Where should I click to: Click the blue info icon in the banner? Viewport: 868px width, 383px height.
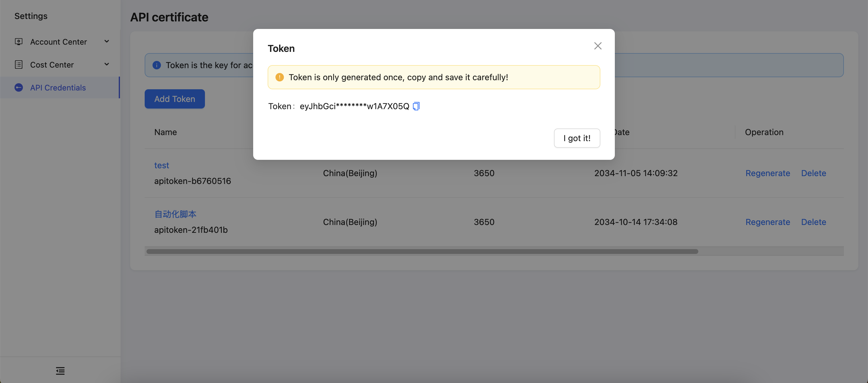pyautogui.click(x=157, y=65)
